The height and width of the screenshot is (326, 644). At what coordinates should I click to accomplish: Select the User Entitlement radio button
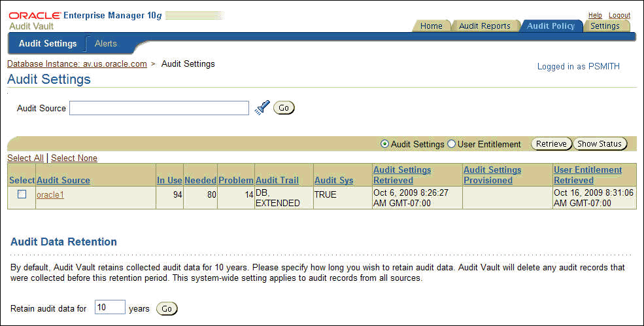click(x=451, y=144)
